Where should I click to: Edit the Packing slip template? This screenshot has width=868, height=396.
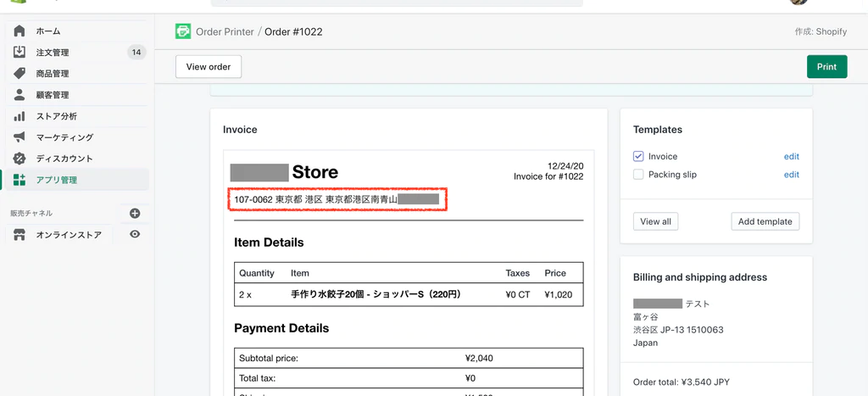(x=791, y=175)
